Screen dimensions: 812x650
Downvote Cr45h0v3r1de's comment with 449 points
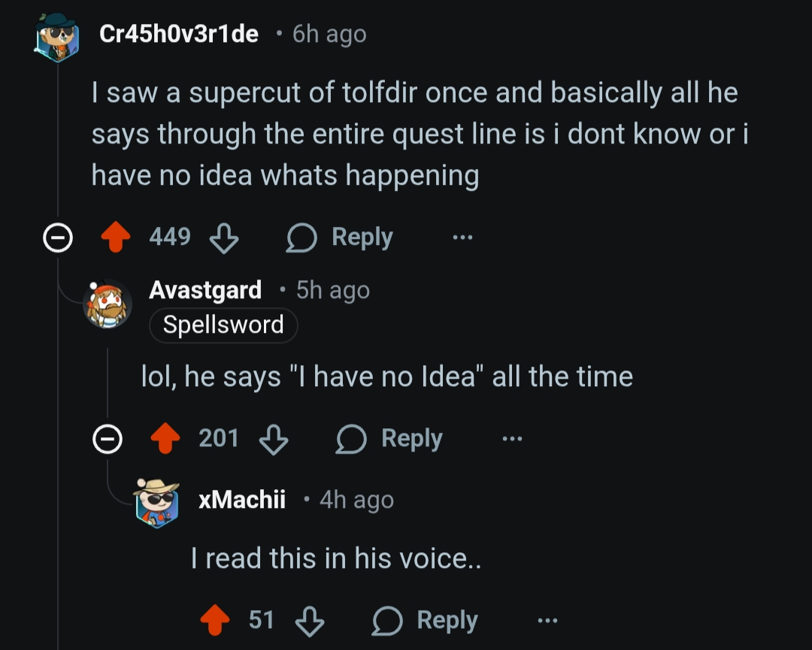pos(223,237)
